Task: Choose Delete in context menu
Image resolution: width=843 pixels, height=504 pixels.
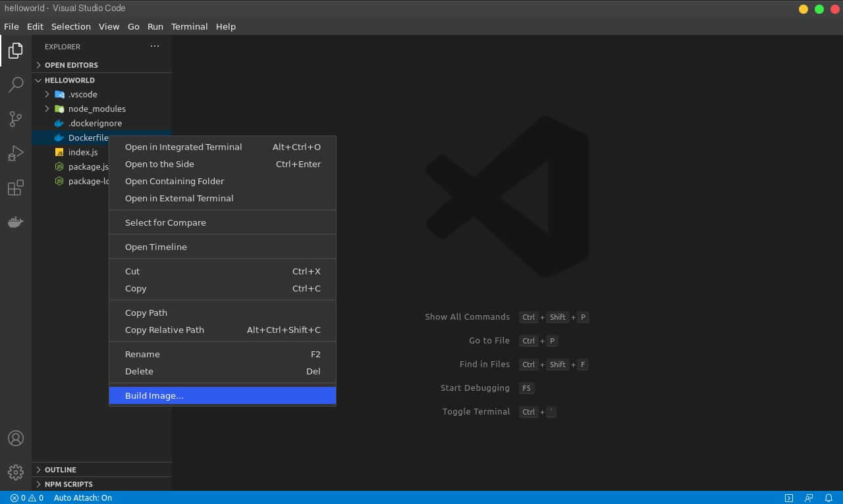Action: pos(223,371)
